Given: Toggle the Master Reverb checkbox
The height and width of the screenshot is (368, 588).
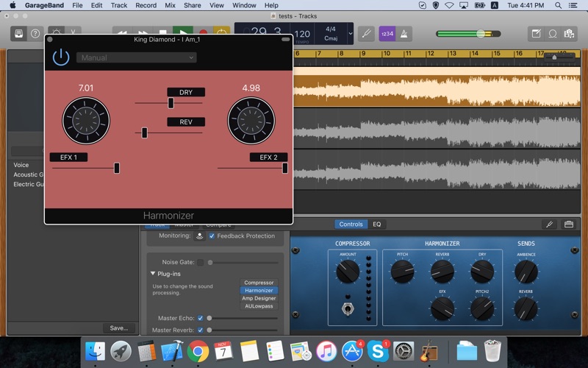Looking at the screenshot, I should point(200,330).
